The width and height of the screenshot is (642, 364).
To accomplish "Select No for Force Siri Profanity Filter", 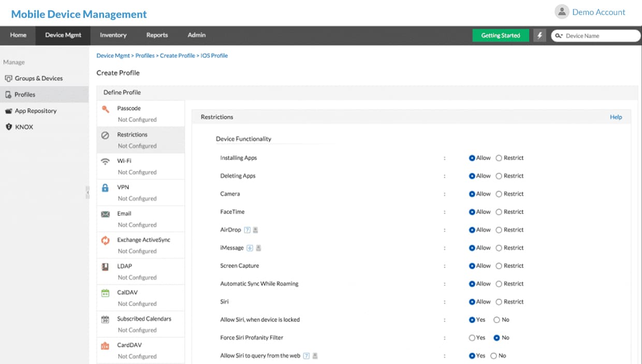I will (x=497, y=338).
